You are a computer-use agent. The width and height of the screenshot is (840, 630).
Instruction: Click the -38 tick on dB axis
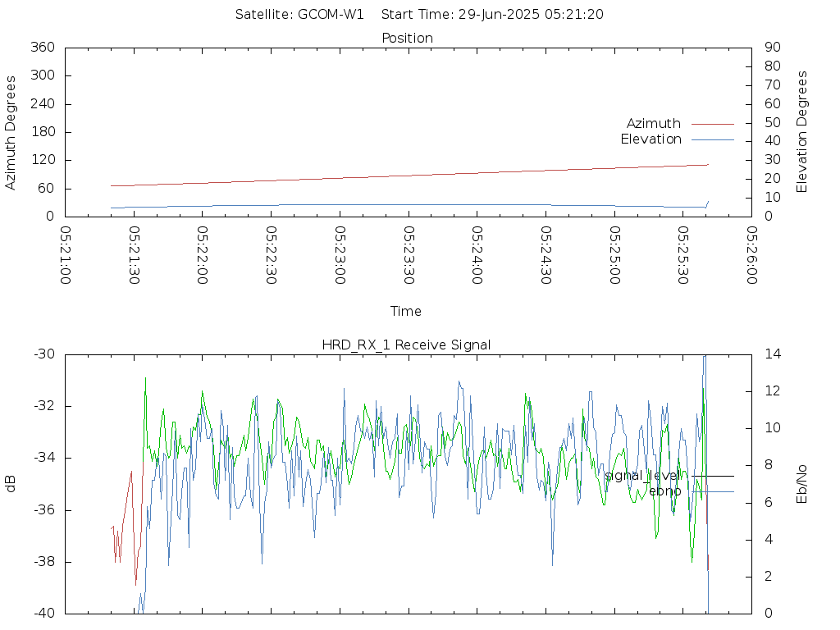click(44, 562)
